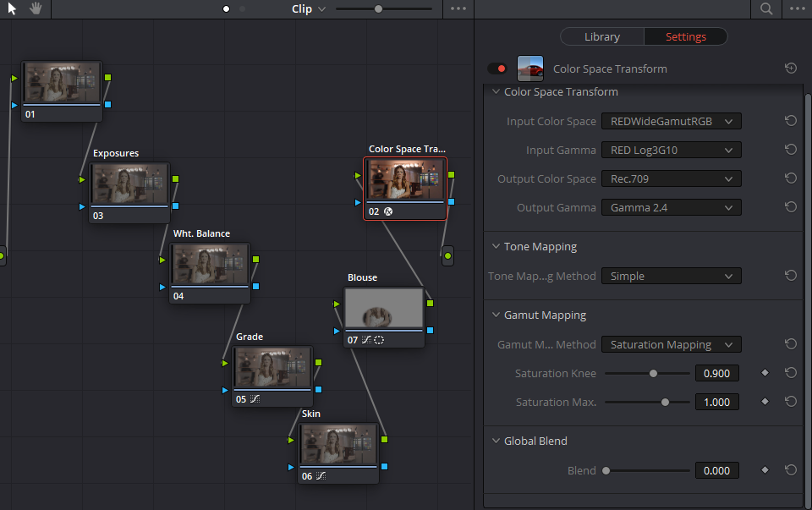Screen dimensions: 812x510
Task: Select the Blouse node 07 thumbnail
Action: pyautogui.click(x=384, y=308)
